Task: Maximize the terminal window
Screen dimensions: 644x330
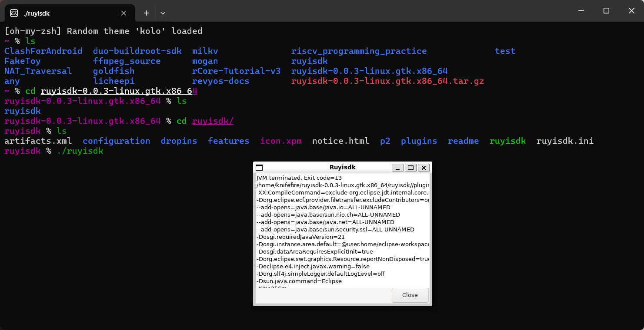Action: 606,11
